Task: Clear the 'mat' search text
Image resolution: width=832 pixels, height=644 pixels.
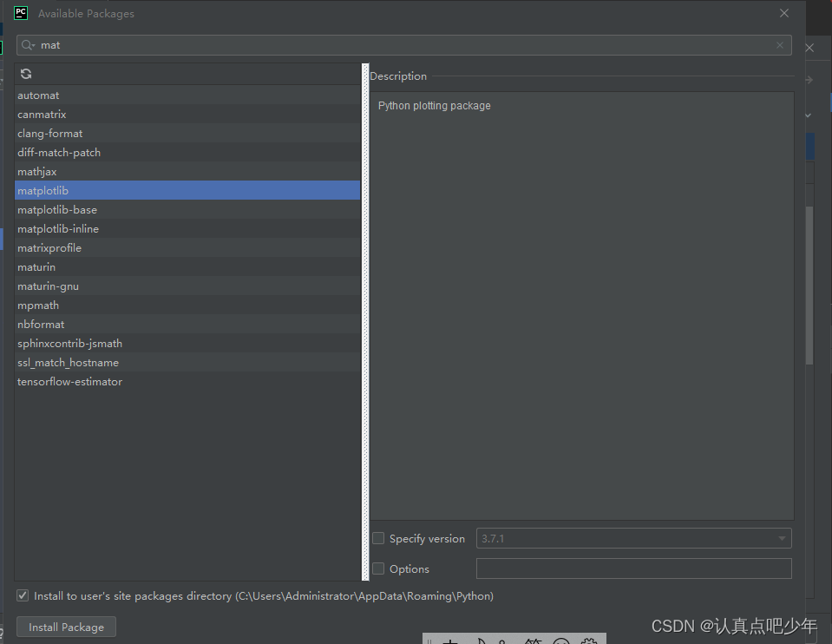Action: tap(780, 44)
